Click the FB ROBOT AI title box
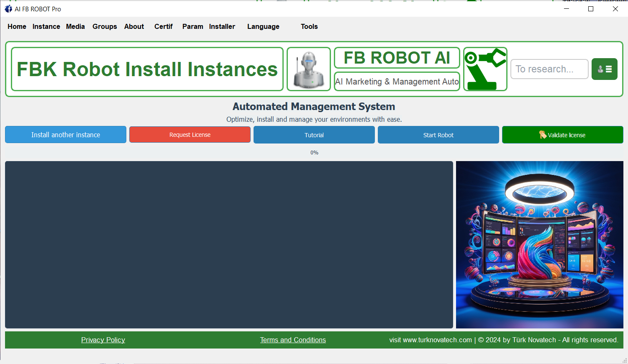 point(397,58)
